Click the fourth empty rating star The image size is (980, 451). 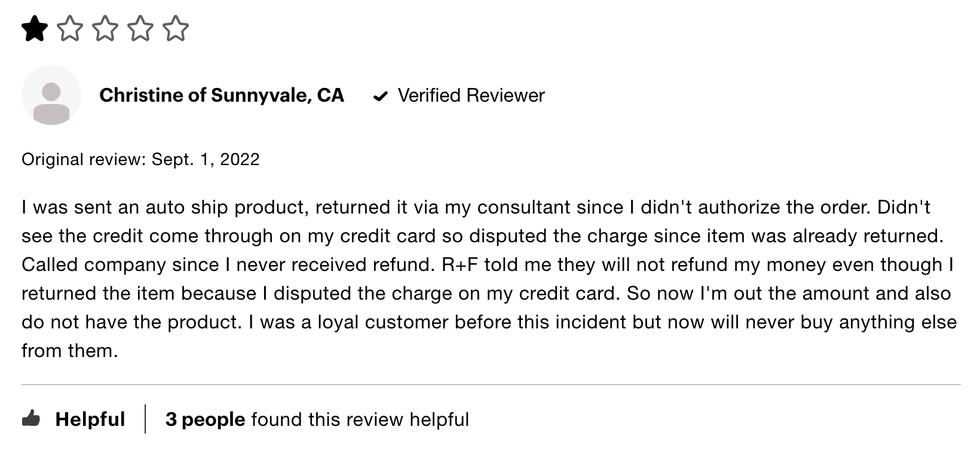coord(140,29)
